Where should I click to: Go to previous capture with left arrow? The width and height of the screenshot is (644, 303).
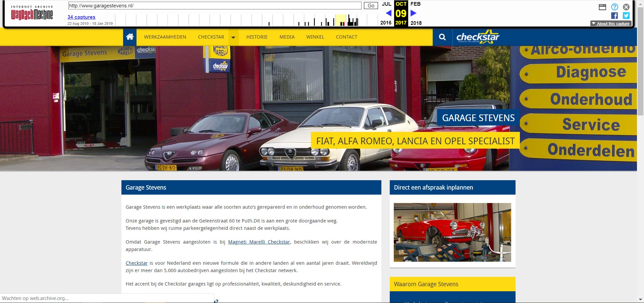pyautogui.click(x=388, y=13)
